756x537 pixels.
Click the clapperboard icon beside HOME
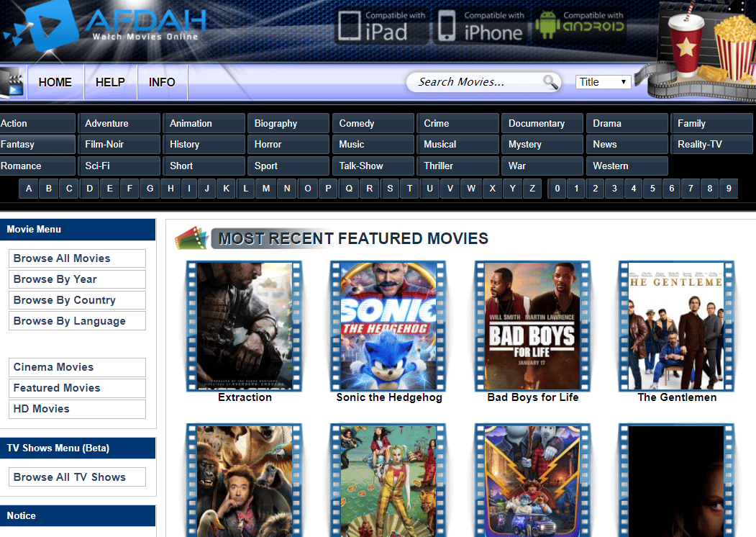tap(12, 83)
